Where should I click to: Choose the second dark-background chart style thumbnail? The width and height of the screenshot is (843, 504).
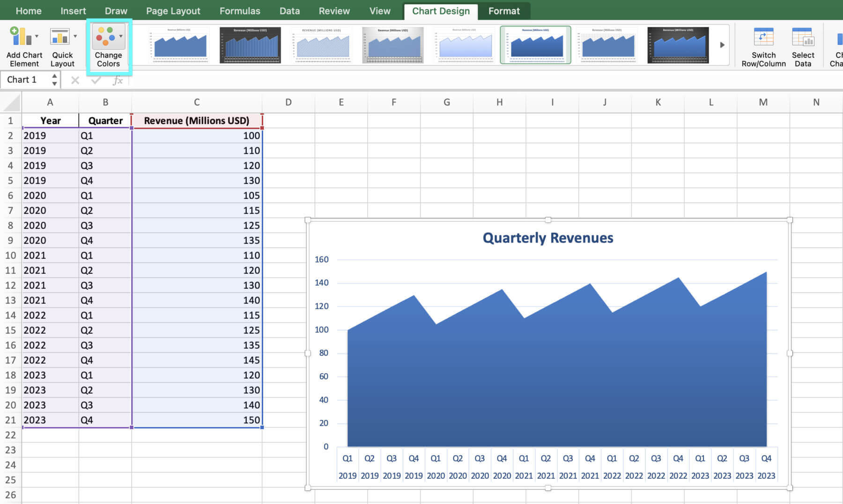click(x=250, y=45)
